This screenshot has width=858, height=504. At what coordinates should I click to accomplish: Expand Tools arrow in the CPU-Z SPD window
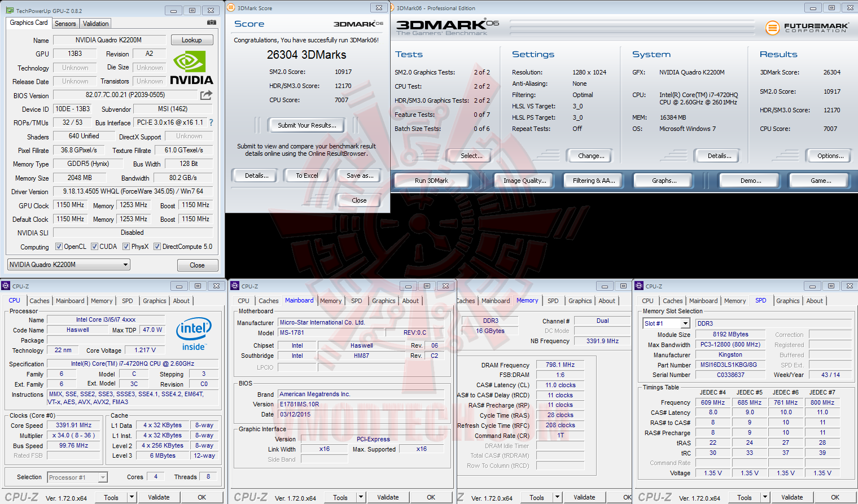coord(765,497)
